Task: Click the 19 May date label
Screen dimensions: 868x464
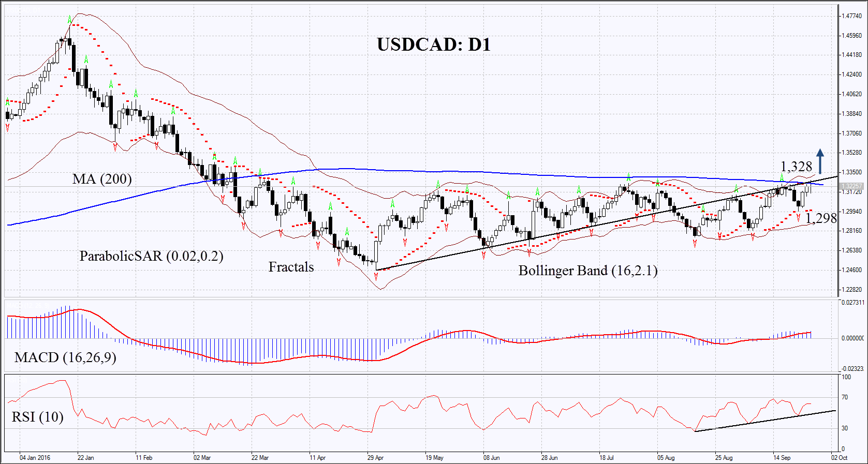Action: (x=434, y=458)
